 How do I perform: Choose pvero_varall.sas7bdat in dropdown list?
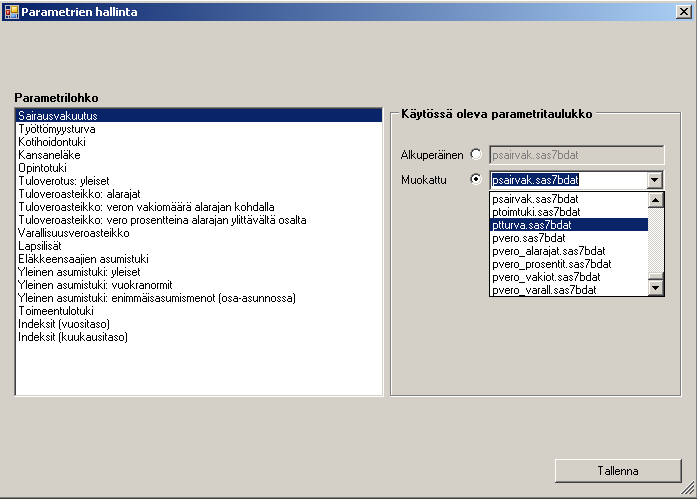[569, 290]
